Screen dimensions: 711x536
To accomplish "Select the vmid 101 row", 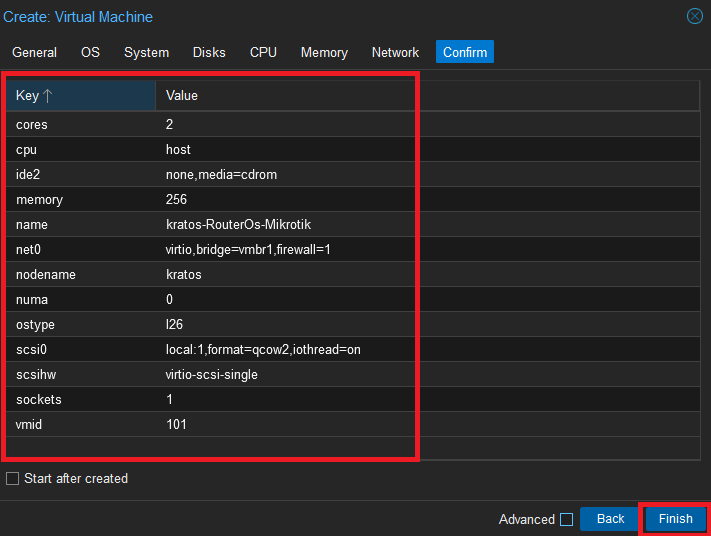I will tap(353, 424).
